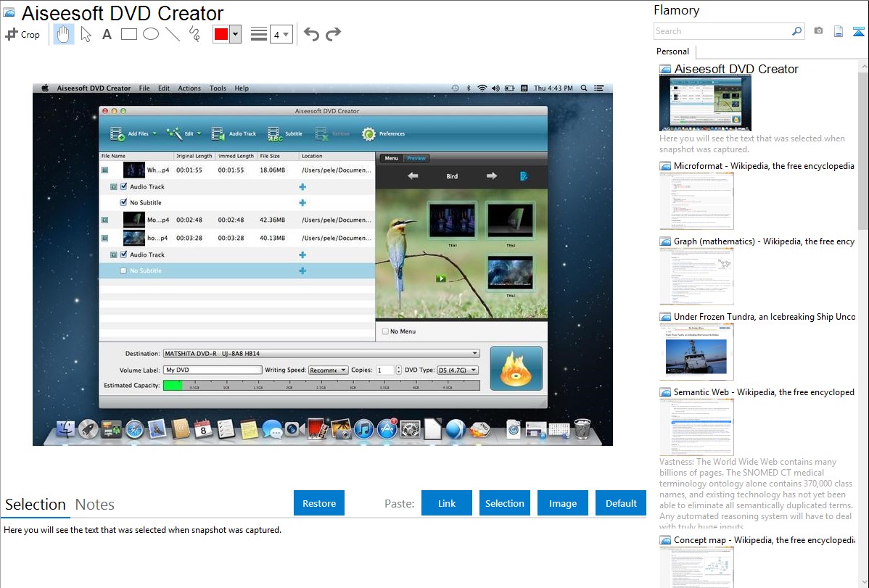The height and width of the screenshot is (588, 869).
Task: Check the highlighted No Subtitle checkbox
Action: 123,270
